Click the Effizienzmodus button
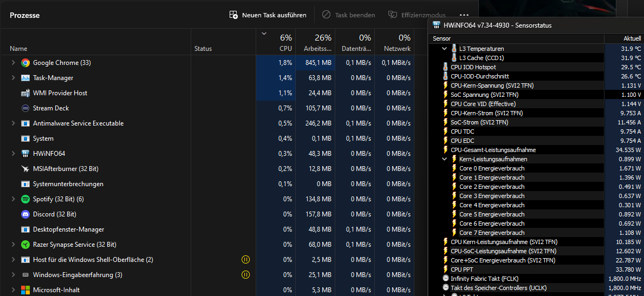Screen dimensions: 644x296 pyautogui.click(x=417, y=15)
